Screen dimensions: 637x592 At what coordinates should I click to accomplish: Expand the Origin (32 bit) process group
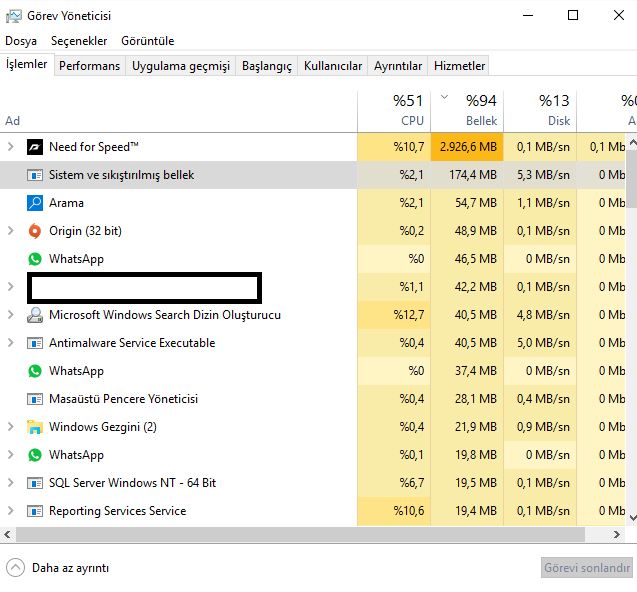pos(11,231)
